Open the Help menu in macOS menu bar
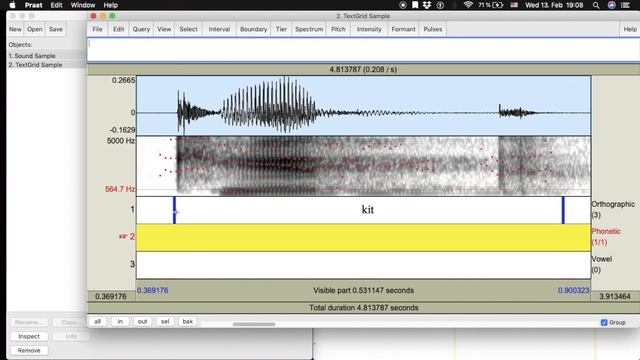This screenshot has width=640, height=360. pyautogui.click(x=110, y=5)
